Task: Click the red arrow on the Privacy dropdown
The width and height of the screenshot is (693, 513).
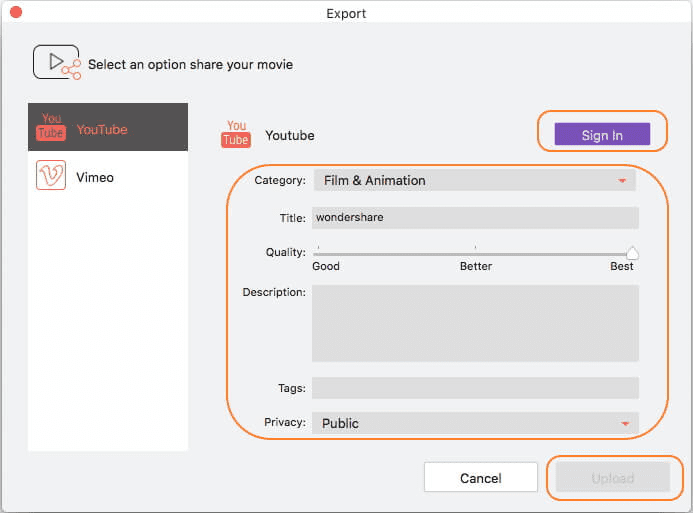Action: (625, 424)
